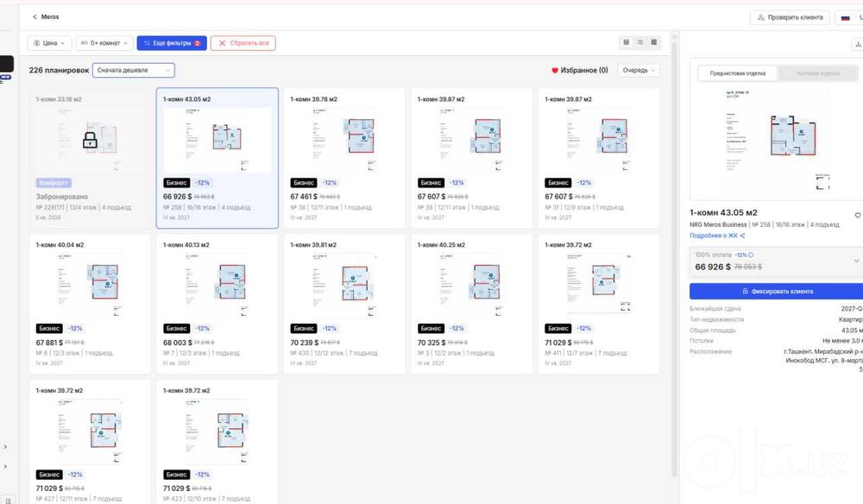Image resolution: width=863 pixels, height=504 pixels.
Task: Switch to grid card view icon
Action: coord(626,42)
